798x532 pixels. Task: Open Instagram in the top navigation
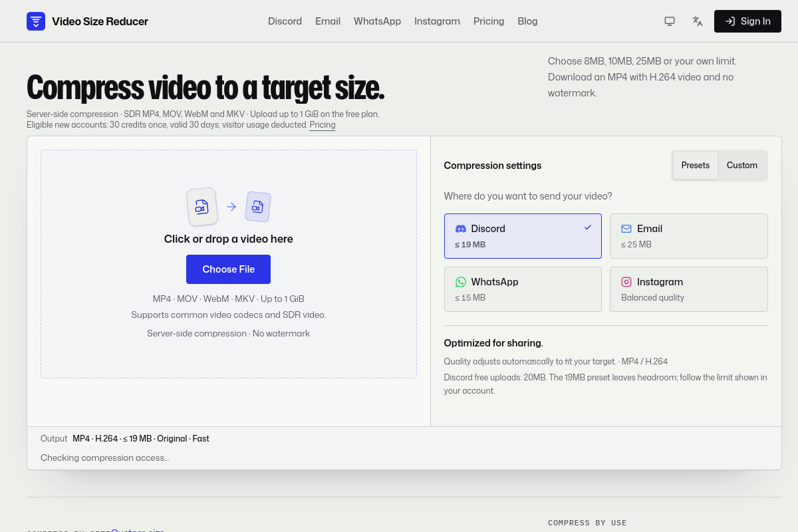pos(437,21)
